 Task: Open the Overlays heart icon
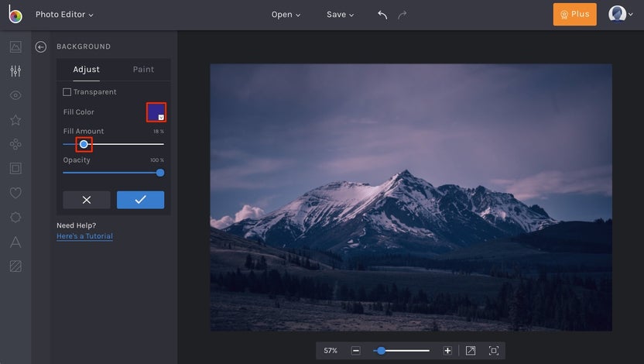pos(15,193)
